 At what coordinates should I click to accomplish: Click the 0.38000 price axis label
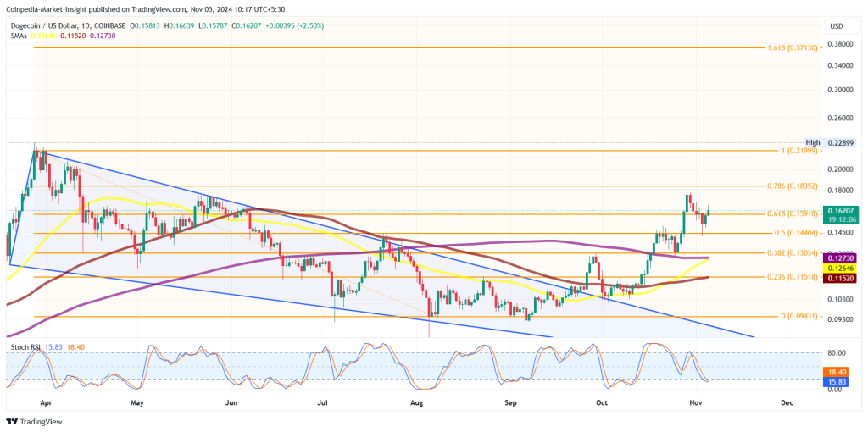coord(841,42)
